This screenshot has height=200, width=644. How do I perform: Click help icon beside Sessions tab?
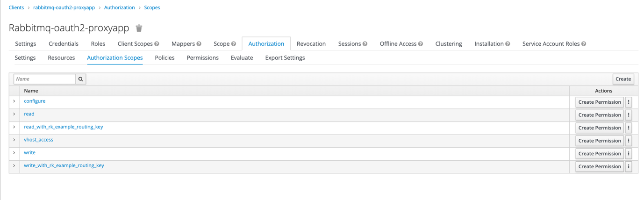(x=365, y=44)
